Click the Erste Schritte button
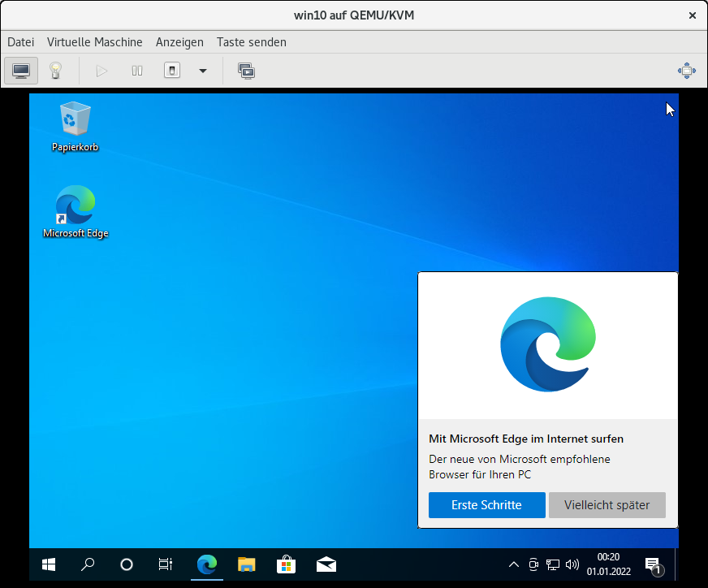 tap(487, 505)
